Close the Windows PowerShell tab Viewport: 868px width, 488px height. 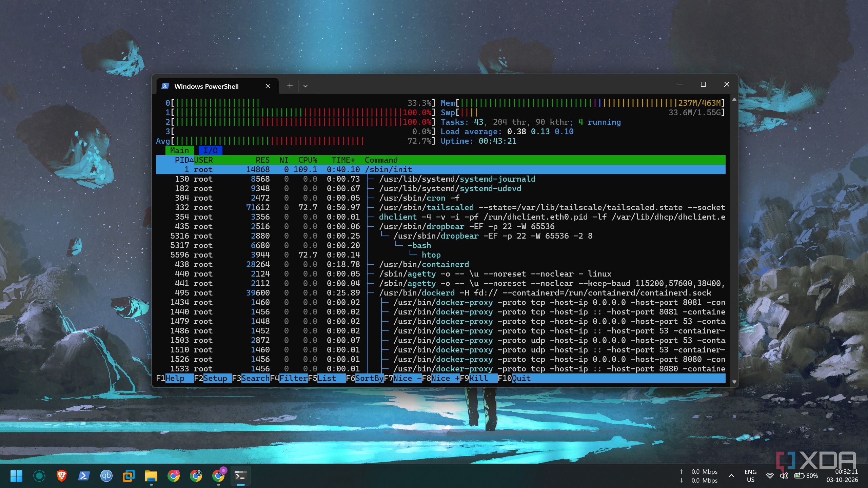268,86
